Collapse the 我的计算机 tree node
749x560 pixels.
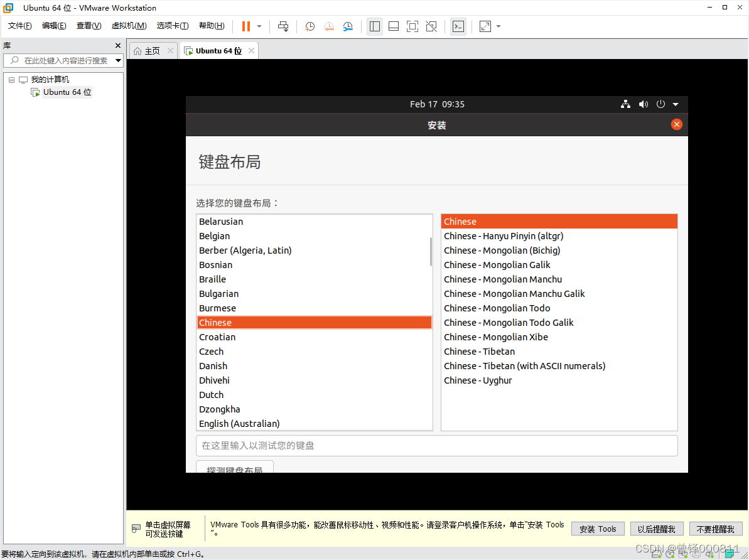(11, 80)
